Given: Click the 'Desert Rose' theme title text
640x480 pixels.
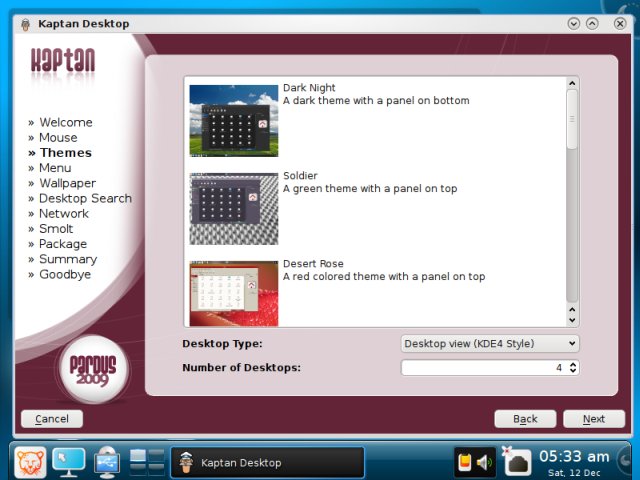Looking at the screenshot, I should [x=313, y=264].
